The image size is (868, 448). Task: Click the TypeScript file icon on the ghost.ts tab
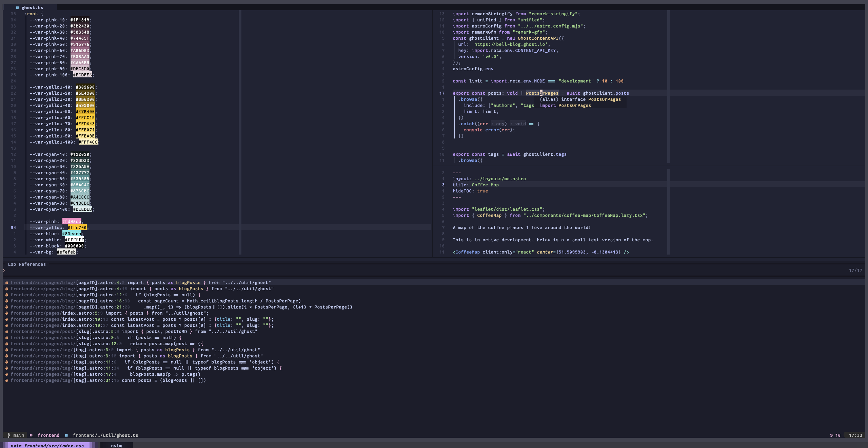click(x=17, y=7)
